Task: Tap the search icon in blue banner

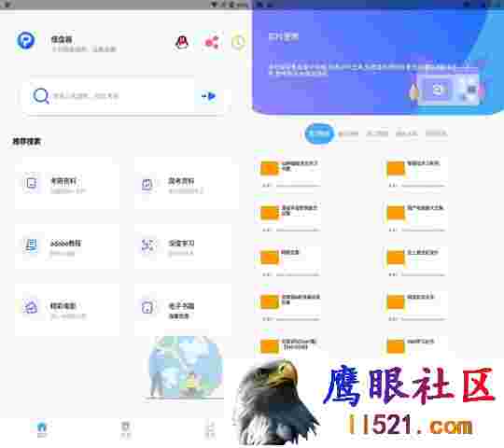Action: click(437, 90)
